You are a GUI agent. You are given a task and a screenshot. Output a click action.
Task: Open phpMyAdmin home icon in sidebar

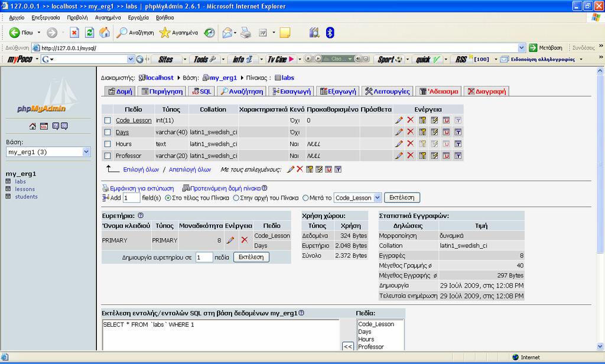(32, 126)
